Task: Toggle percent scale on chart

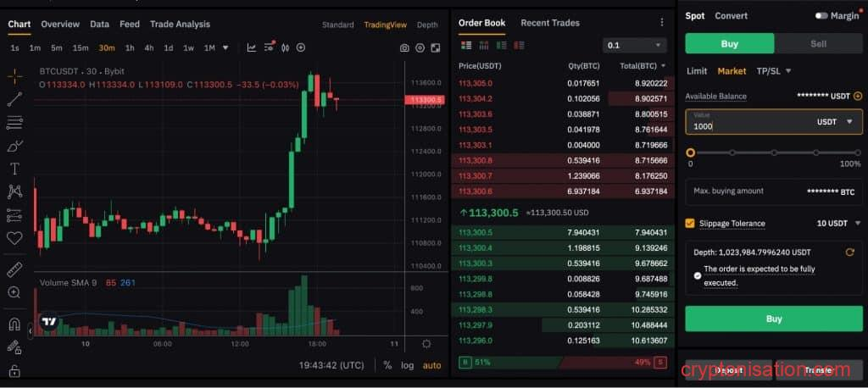Action: (x=387, y=365)
